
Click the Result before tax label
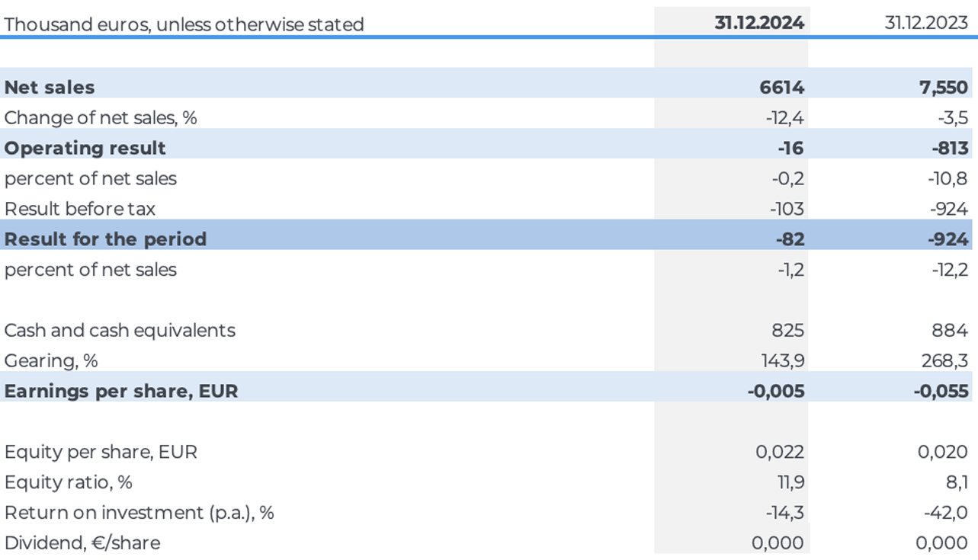pos(80,209)
